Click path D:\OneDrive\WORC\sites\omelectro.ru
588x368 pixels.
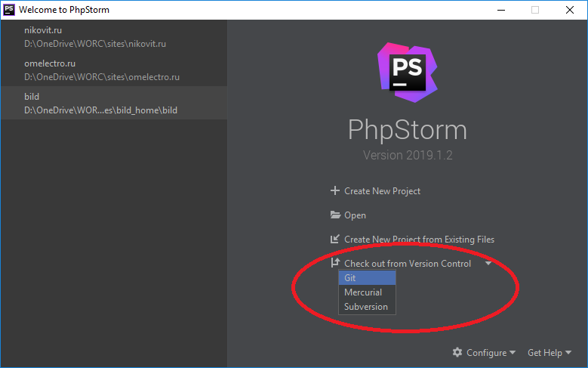(x=102, y=77)
